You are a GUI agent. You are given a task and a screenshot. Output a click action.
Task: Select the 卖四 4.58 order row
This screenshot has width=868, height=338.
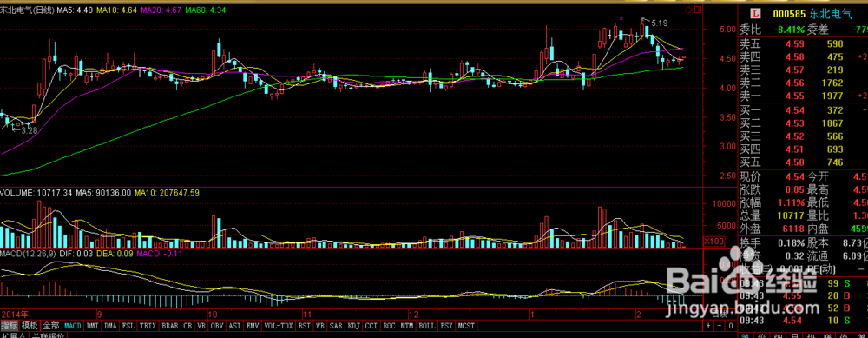tap(804, 57)
